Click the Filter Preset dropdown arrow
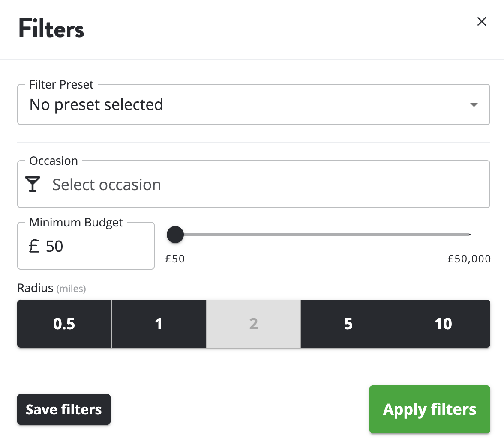The height and width of the screenshot is (447, 504). (474, 104)
